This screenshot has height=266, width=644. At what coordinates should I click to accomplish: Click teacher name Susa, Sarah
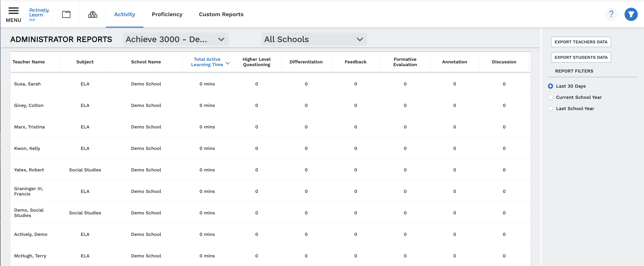tap(27, 84)
